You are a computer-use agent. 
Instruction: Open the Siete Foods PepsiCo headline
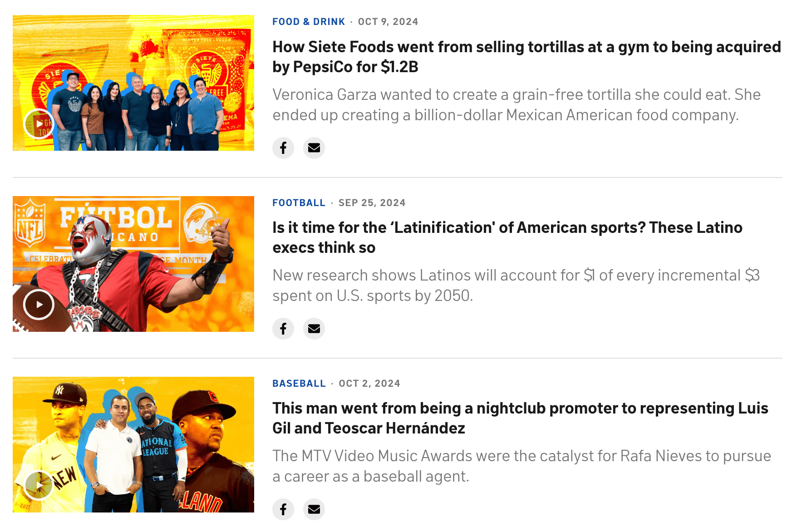(x=526, y=57)
